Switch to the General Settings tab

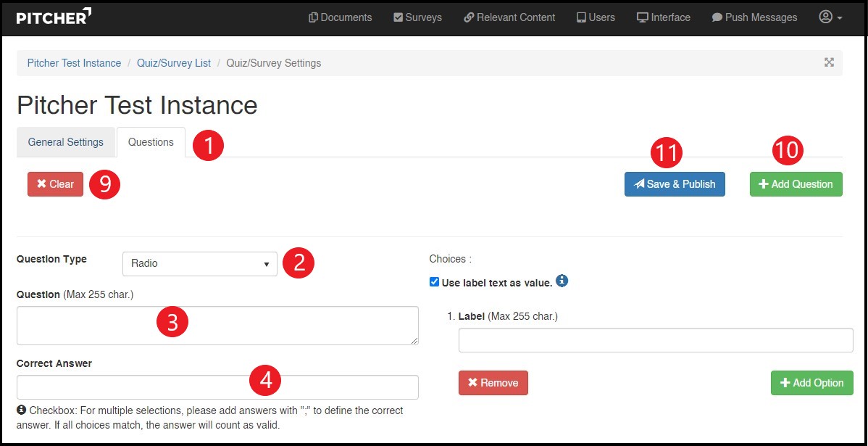point(66,142)
